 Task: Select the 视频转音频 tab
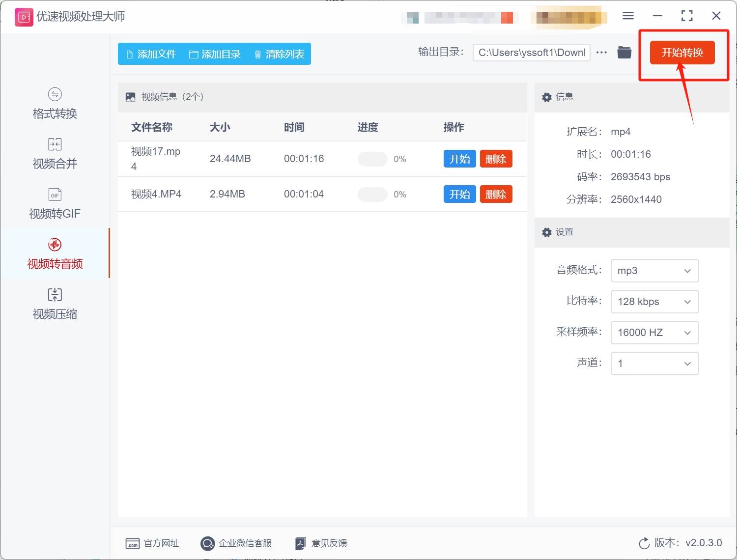pos(54,254)
